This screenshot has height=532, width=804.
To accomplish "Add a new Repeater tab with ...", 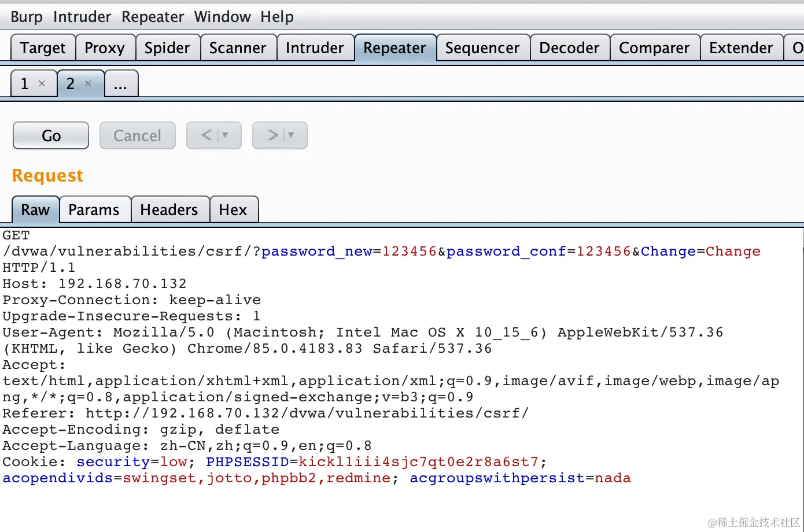I will click(x=120, y=83).
